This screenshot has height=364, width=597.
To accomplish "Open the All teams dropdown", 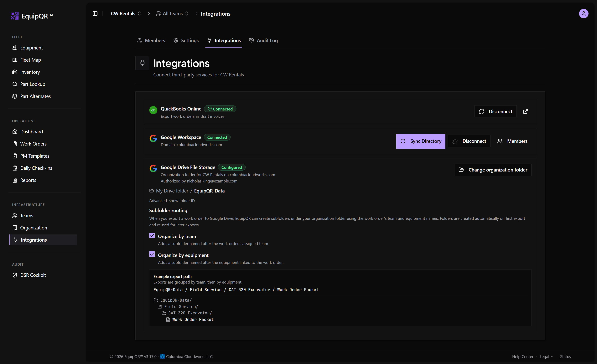I will (172, 13).
